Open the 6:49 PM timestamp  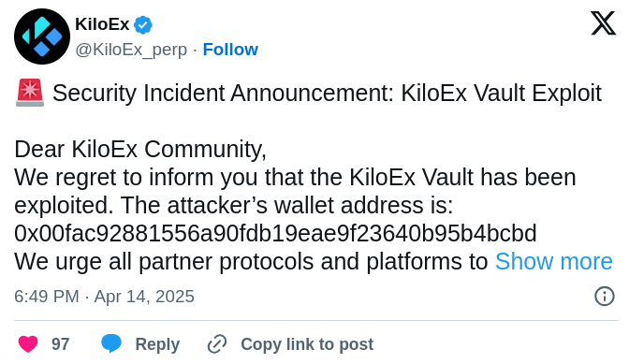click(x=47, y=297)
